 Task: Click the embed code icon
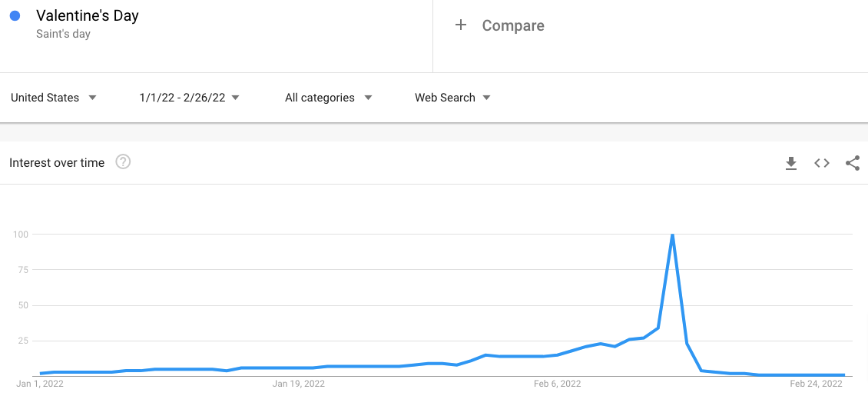click(822, 163)
